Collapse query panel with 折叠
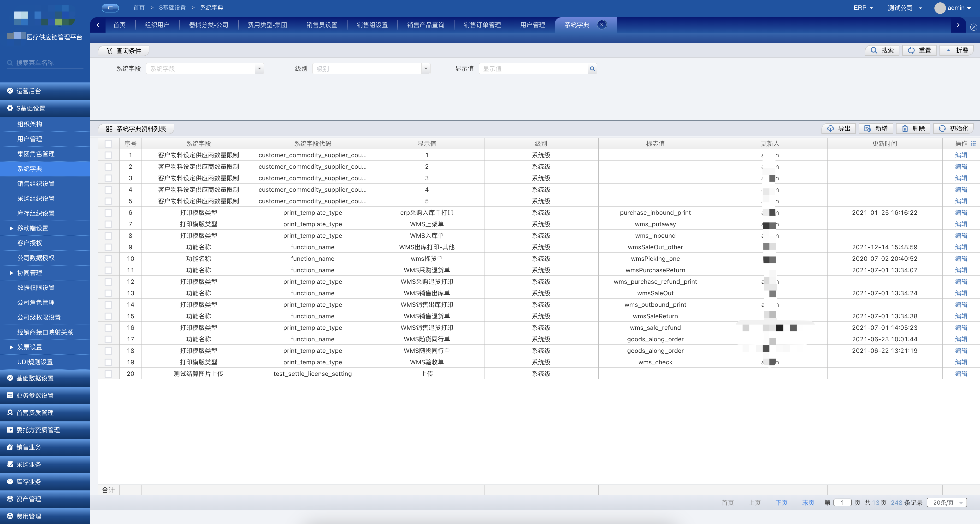The image size is (980, 524). click(x=956, y=50)
